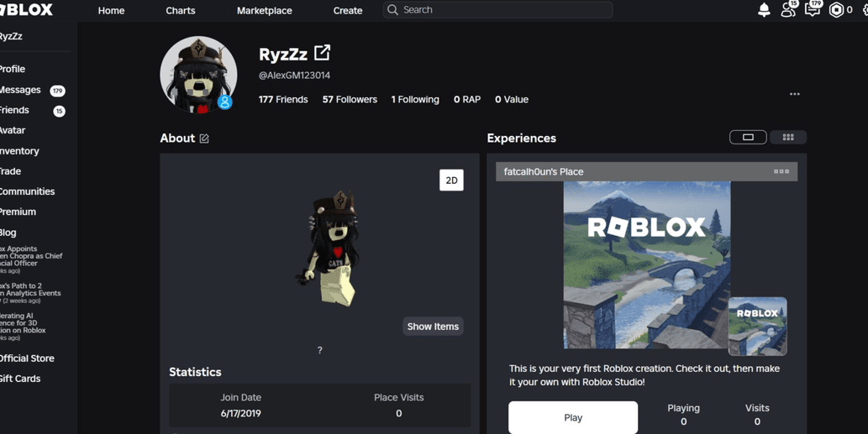868x434 pixels.
Task: Toggle avatar view with 2D button
Action: tap(451, 180)
